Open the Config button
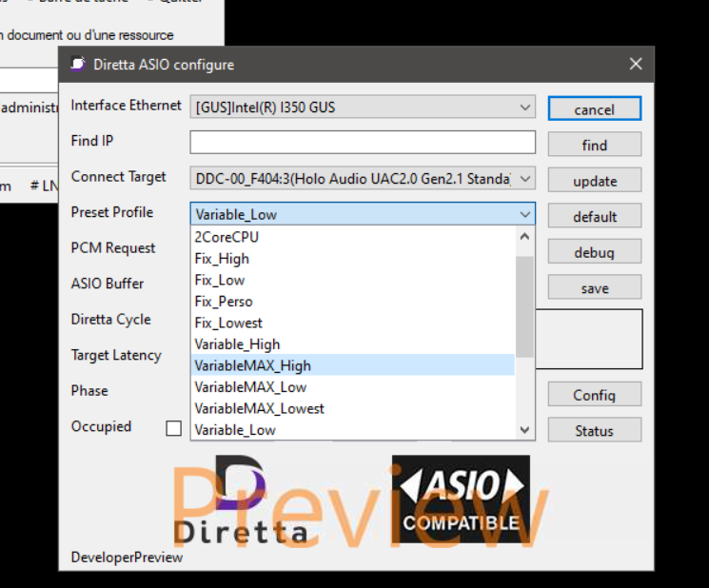 click(594, 395)
